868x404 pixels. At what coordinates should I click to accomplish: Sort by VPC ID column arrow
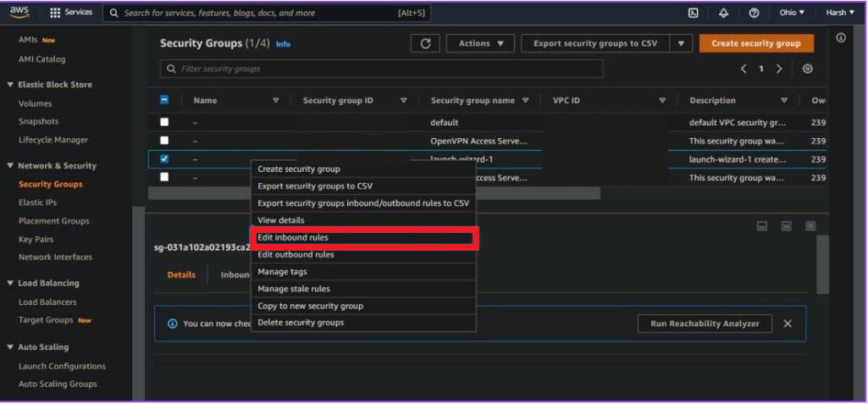662,101
